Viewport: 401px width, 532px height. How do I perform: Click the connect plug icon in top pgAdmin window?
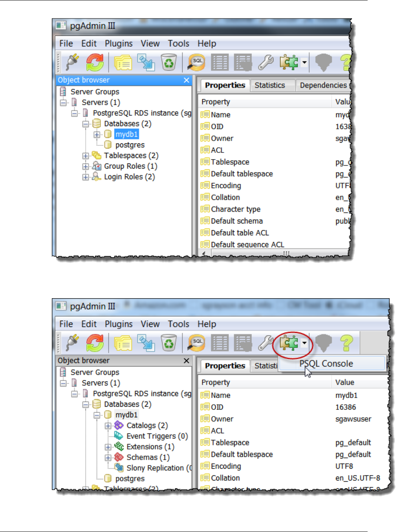tap(72, 62)
